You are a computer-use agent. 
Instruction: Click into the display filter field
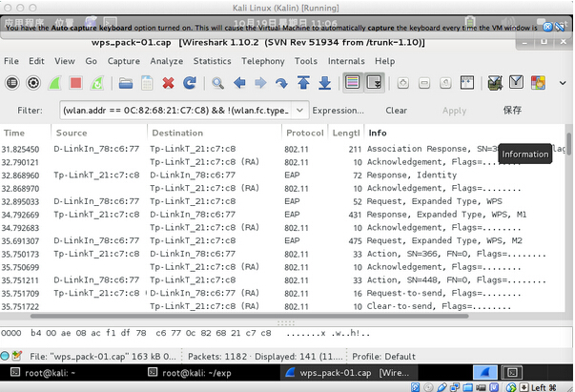[176, 111]
